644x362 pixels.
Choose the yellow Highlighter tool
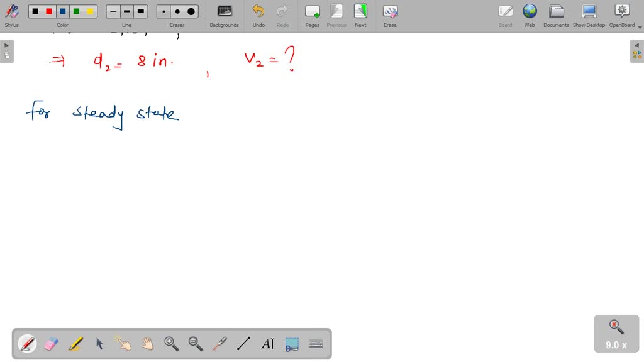coord(75,344)
